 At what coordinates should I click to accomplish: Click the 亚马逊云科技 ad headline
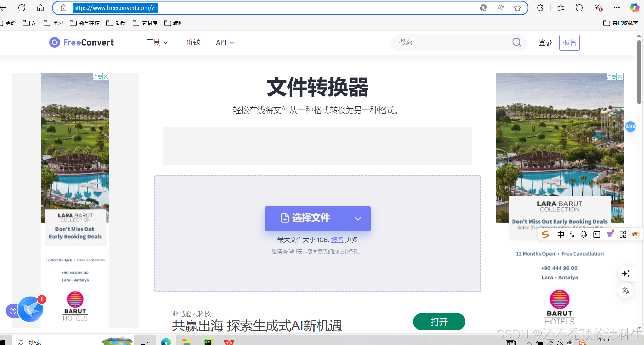click(257, 326)
